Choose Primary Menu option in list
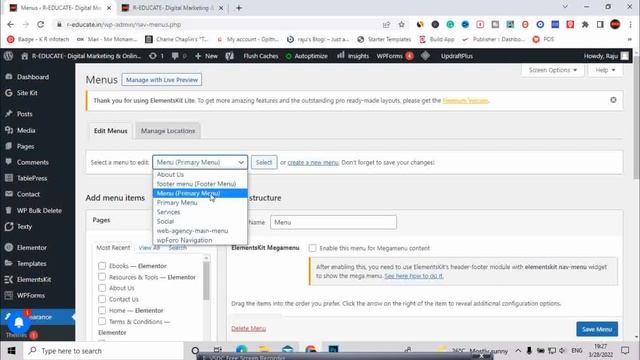The width and height of the screenshot is (640, 360). tap(200, 202)
